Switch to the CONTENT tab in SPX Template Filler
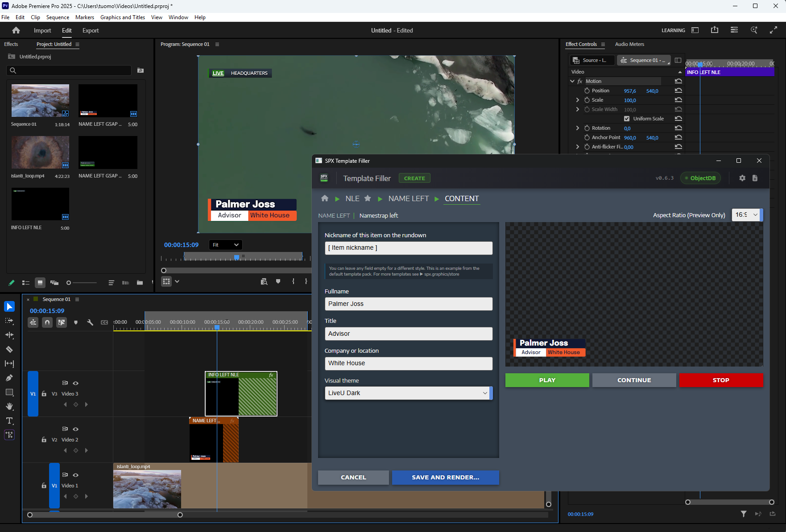This screenshot has width=786, height=532. tap(462, 198)
